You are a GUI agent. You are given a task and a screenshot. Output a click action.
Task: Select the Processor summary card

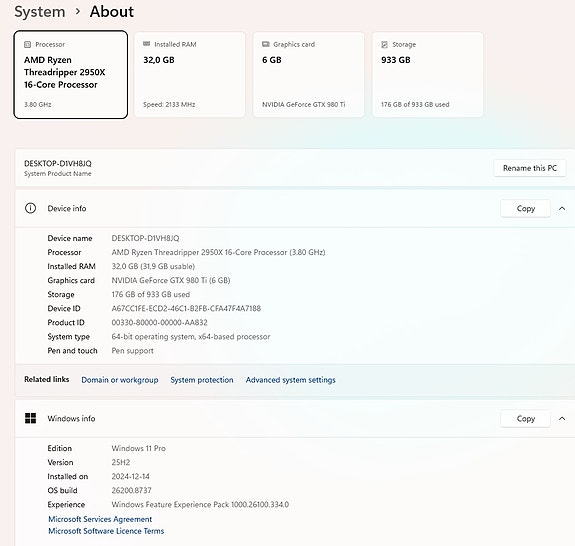[x=71, y=74]
